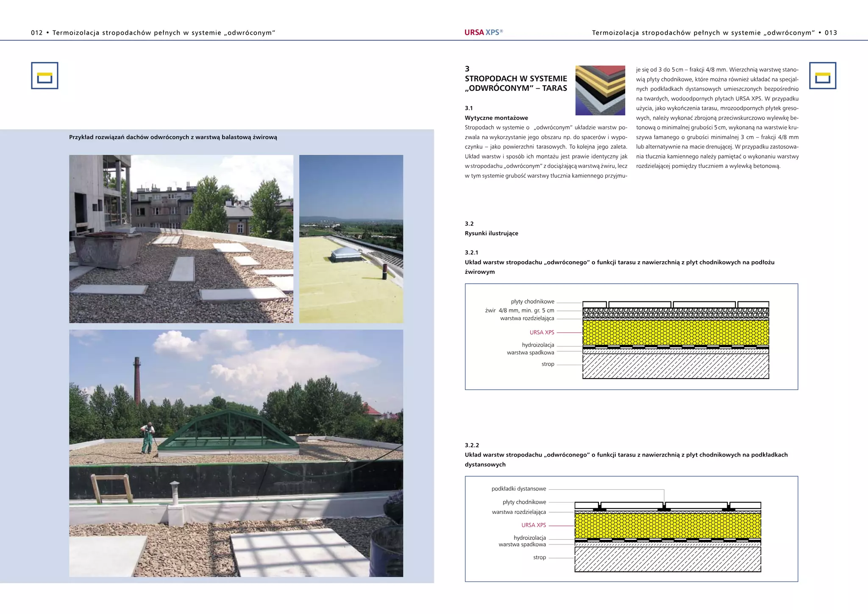Click section number '3.2.2'
Screen dimensions: 868x614
[472, 445]
